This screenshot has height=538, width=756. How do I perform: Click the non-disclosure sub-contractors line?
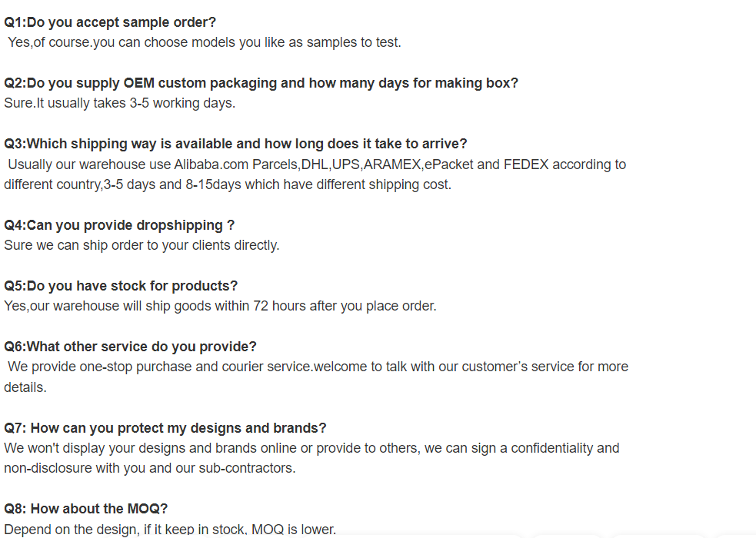coord(149,468)
